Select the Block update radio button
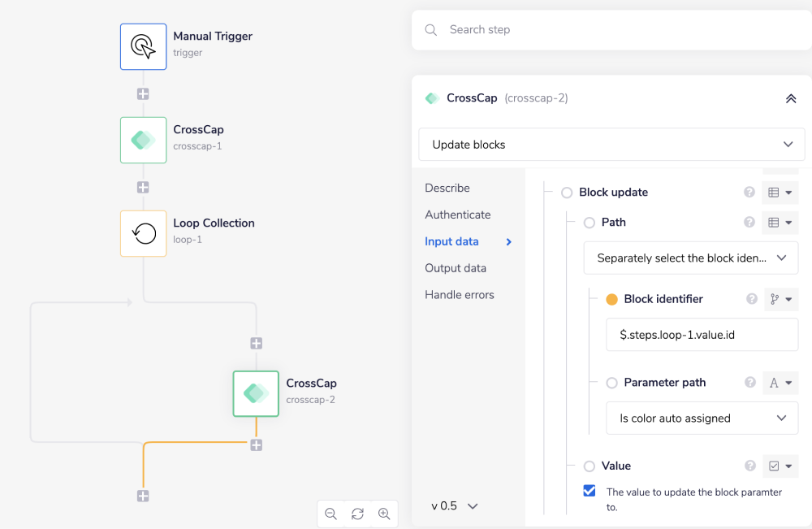The image size is (812, 529). 567,193
